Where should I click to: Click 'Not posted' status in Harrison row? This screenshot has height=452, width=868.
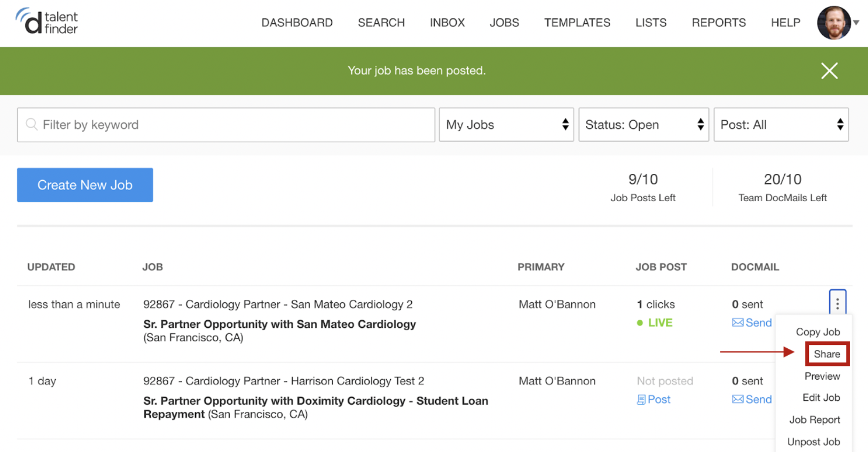(x=665, y=381)
